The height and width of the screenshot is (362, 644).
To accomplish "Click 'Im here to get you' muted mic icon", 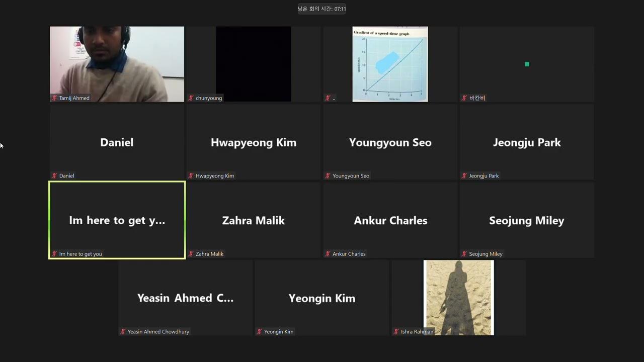I will click(54, 254).
